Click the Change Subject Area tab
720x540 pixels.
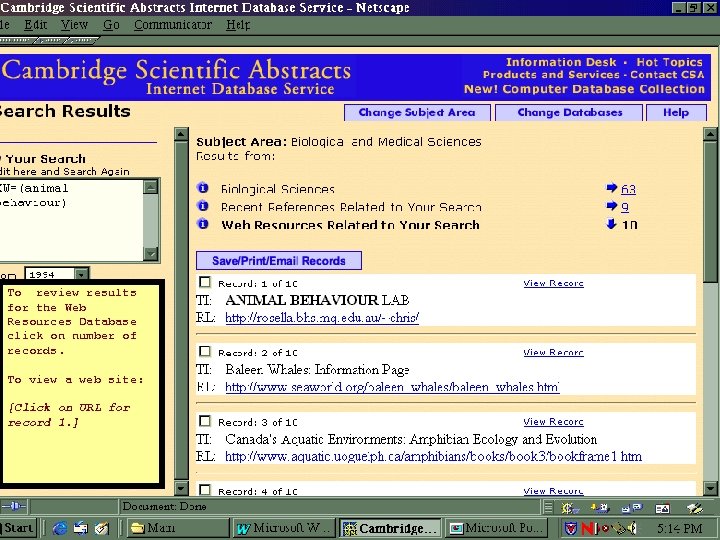tap(417, 112)
